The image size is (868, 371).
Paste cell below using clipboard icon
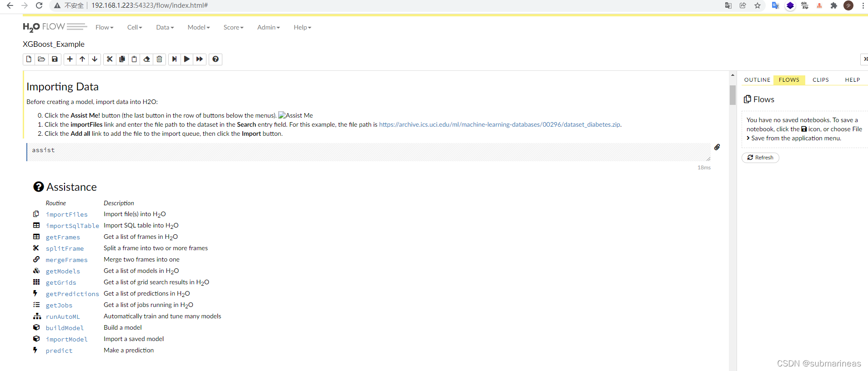[134, 59]
